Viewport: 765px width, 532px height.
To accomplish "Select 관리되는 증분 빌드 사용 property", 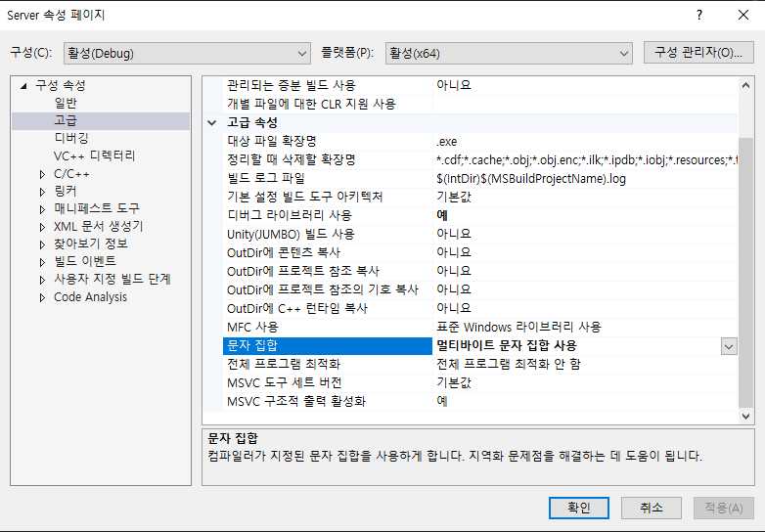I will (x=328, y=85).
